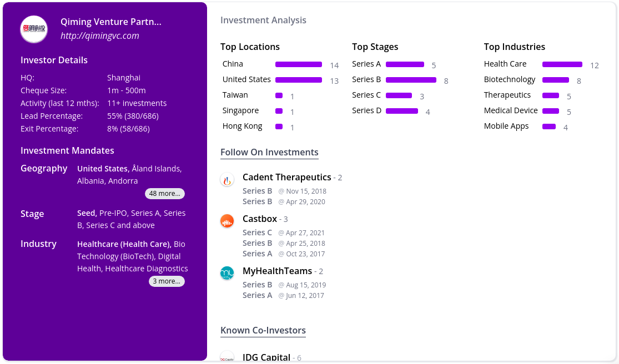
Task: Click the Cadent Therapeutics company logo
Action: (x=227, y=180)
